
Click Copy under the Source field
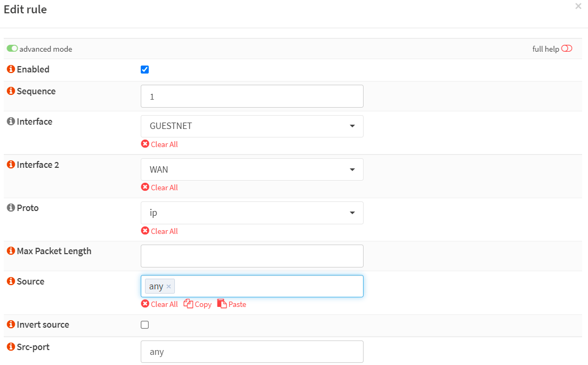(x=198, y=304)
